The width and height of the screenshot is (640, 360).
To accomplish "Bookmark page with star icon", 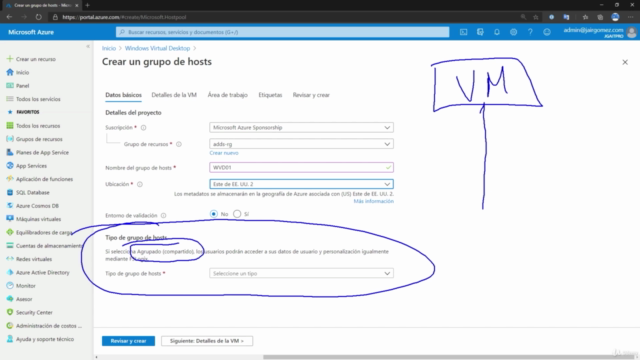I will pyautogui.click(x=536, y=17).
